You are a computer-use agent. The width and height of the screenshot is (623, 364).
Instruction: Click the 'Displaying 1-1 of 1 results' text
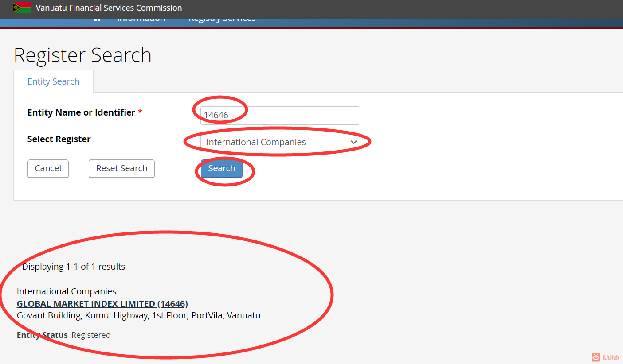pos(74,267)
